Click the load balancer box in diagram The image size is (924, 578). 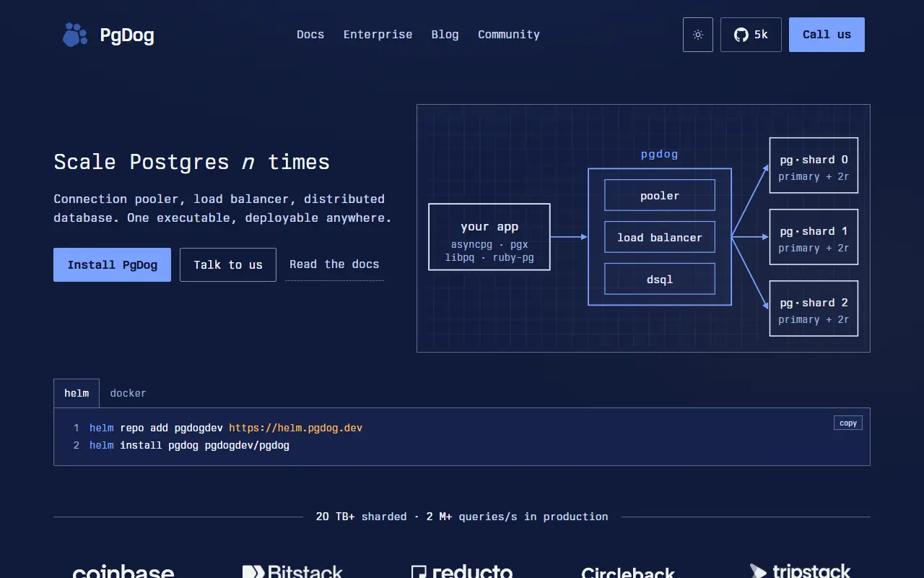(x=660, y=237)
